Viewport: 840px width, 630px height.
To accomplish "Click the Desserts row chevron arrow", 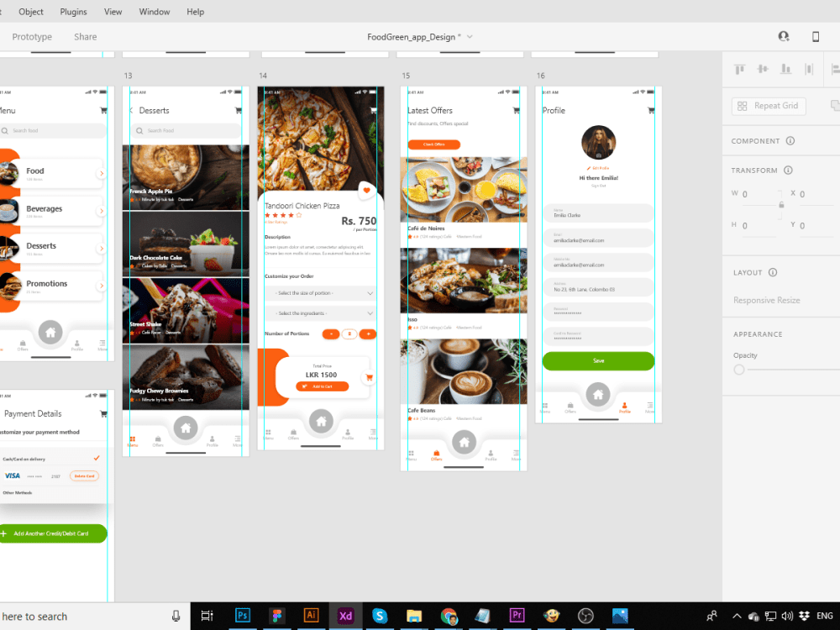I will (101, 249).
